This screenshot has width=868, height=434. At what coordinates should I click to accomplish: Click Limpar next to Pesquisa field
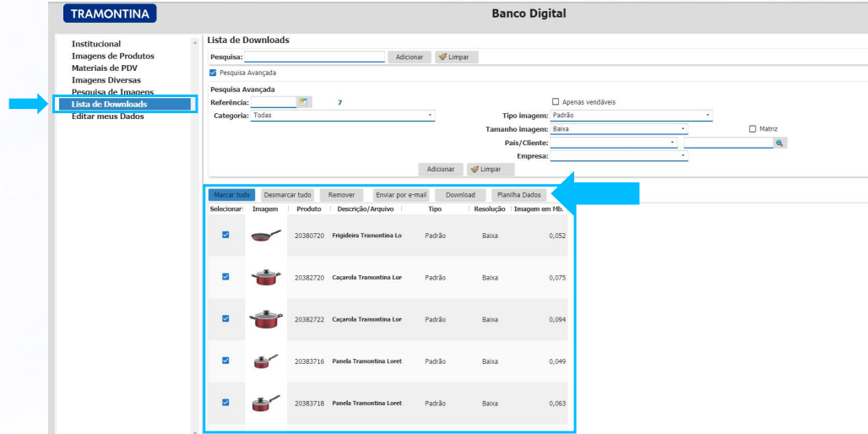(x=457, y=57)
